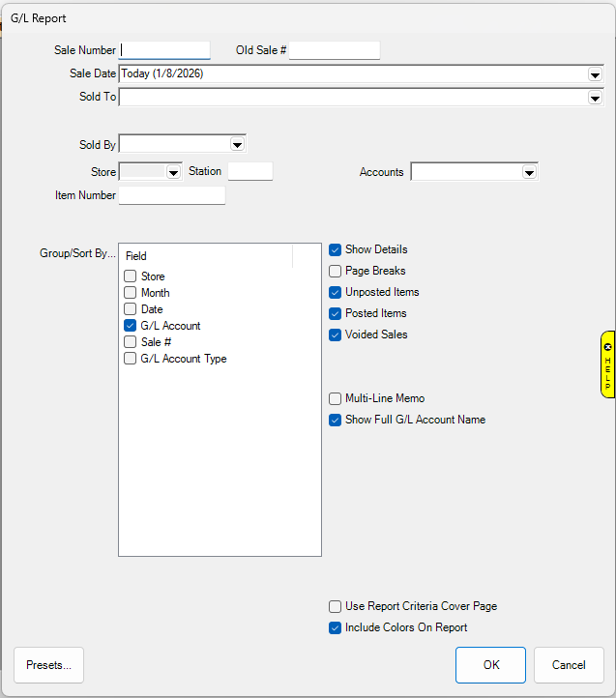
Task: Disable the Voided Sales checkbox
Action: click(x=336, y=334)
